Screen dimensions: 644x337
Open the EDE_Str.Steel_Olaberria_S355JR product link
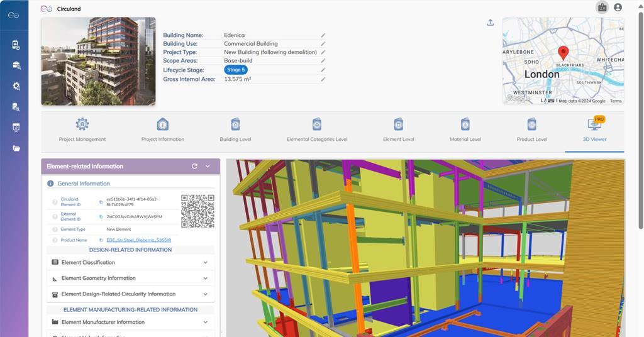click(138, 240)
